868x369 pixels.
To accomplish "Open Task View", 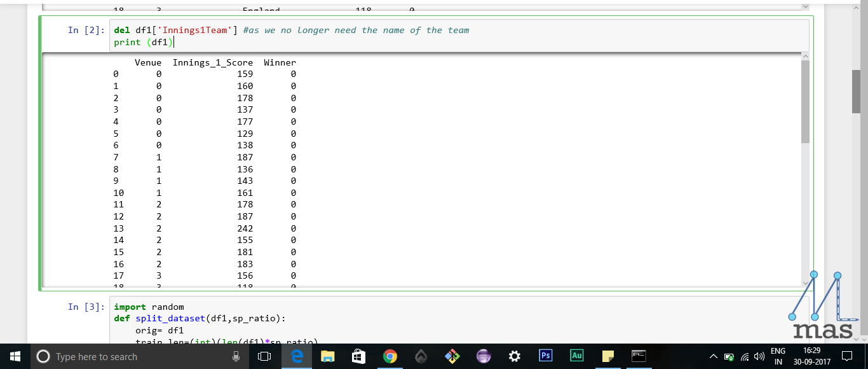I will (264, 356).
